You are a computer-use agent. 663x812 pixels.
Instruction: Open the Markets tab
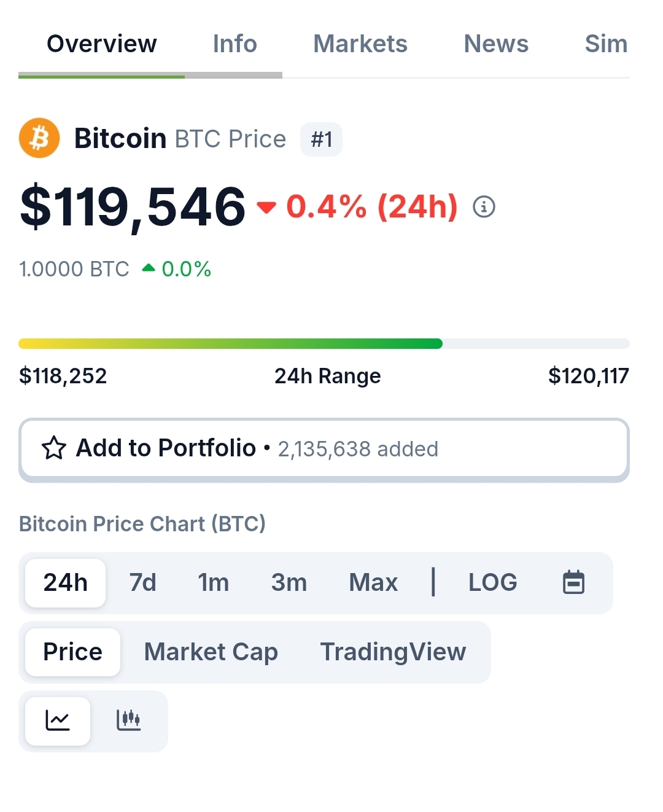point(360,44)
